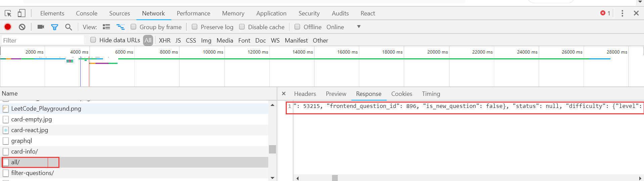
Task: Open the Cookies tab
Action: (402, 94)
